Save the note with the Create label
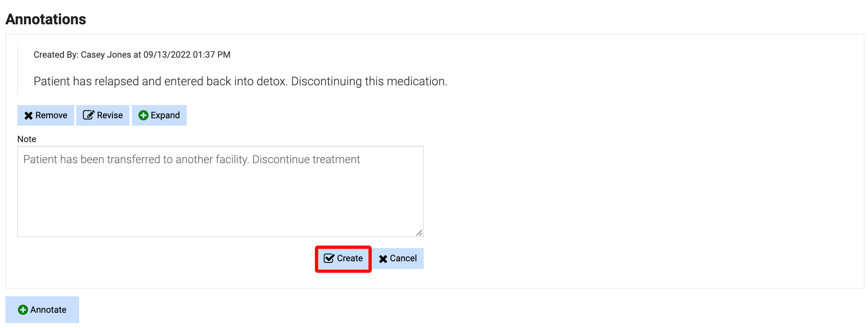This screenshot has width=868, height=328. (x=350, y=258)
